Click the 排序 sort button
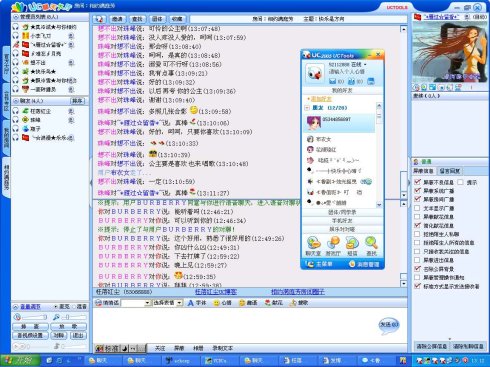 77,101
